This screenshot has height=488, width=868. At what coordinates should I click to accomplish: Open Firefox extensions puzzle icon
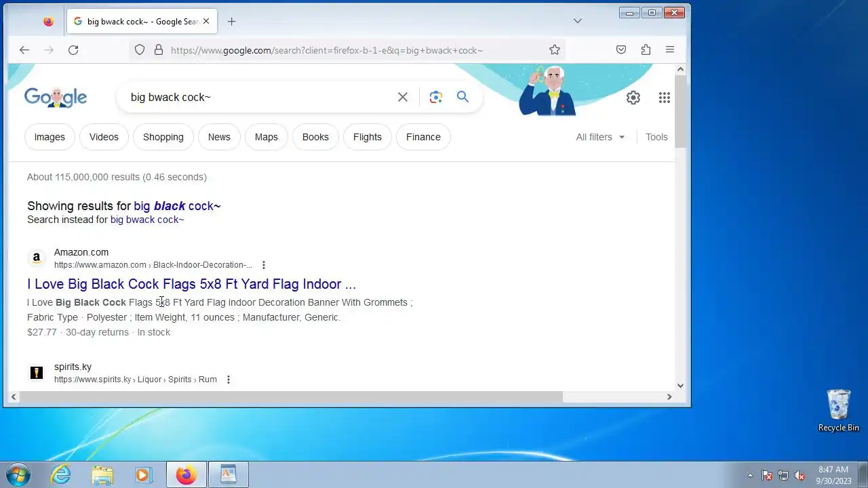[646, 49]
